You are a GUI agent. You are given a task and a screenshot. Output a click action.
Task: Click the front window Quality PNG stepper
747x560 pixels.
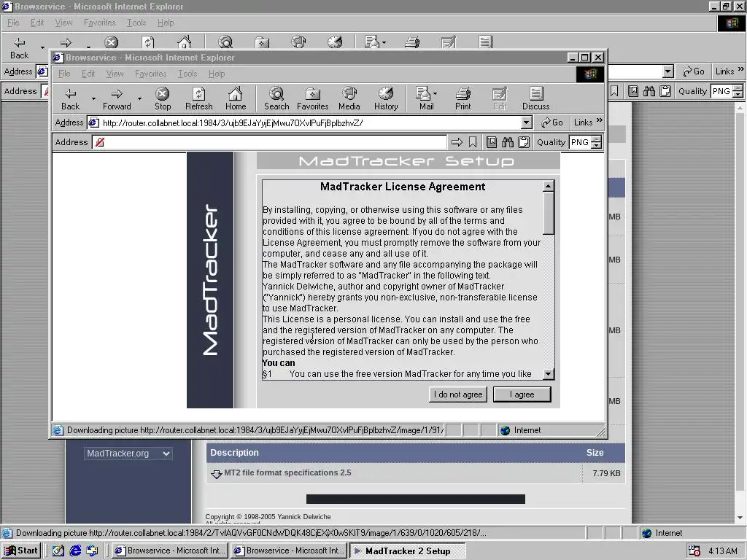click(x=597, y=142)
